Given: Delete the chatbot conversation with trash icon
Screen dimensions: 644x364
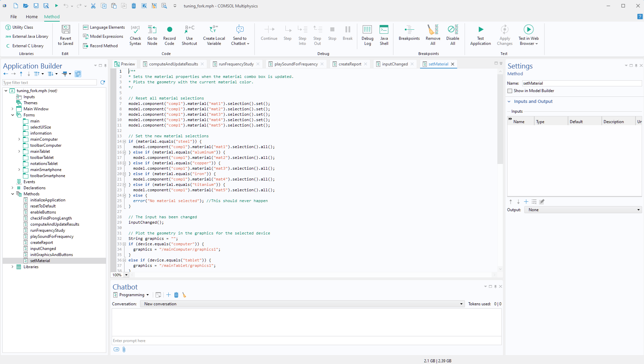Looking at the screenshot, I should click(176, 295).
